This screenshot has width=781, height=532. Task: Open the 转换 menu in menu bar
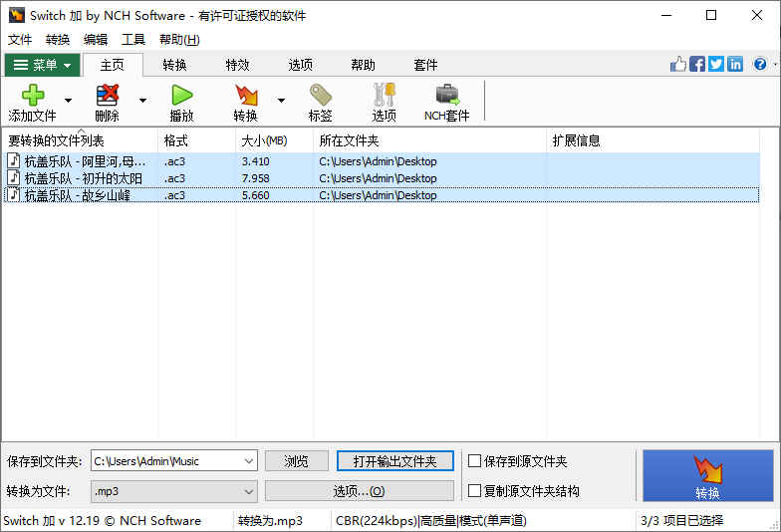[x=58, y=40]
